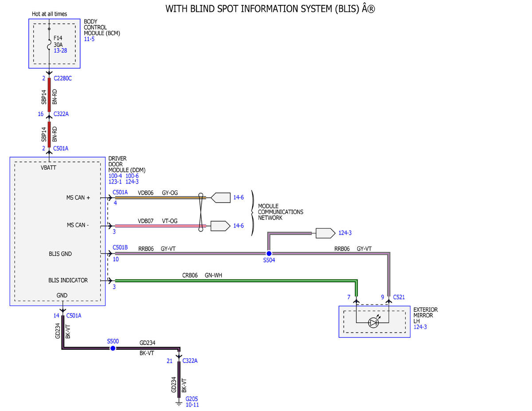Open the 124-3 link under Exterior Mirror LH
This screenshot has height=411, width=532.
point(420,327)
